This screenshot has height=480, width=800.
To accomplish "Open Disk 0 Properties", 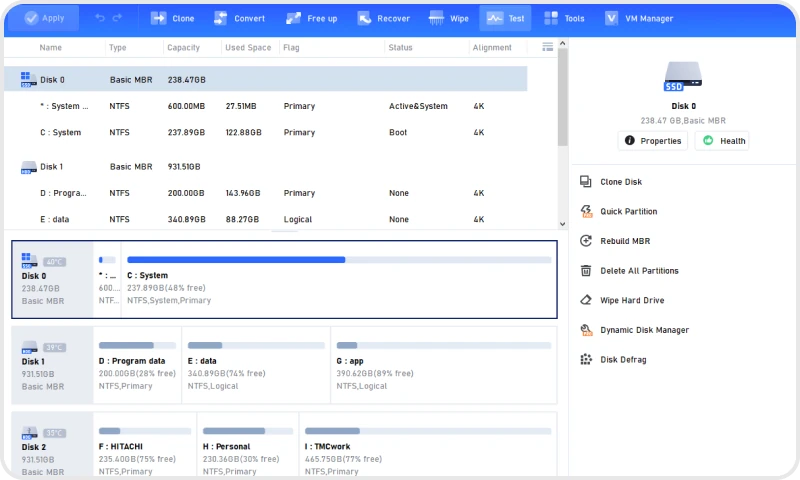I will coord(653,141).
